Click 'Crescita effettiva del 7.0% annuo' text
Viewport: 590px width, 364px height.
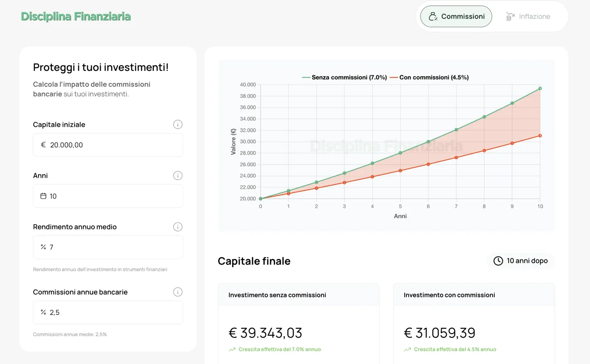280,349
